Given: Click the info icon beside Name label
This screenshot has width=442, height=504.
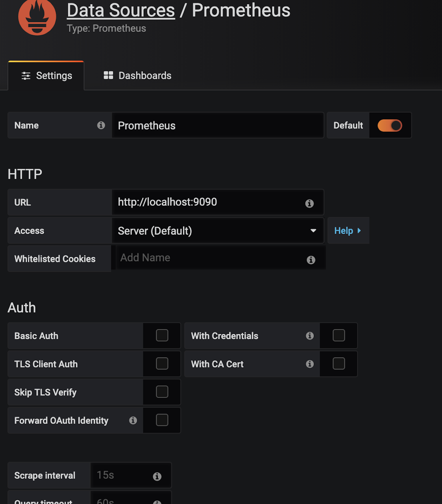Looking at the screenshot, I should (101, 125).
